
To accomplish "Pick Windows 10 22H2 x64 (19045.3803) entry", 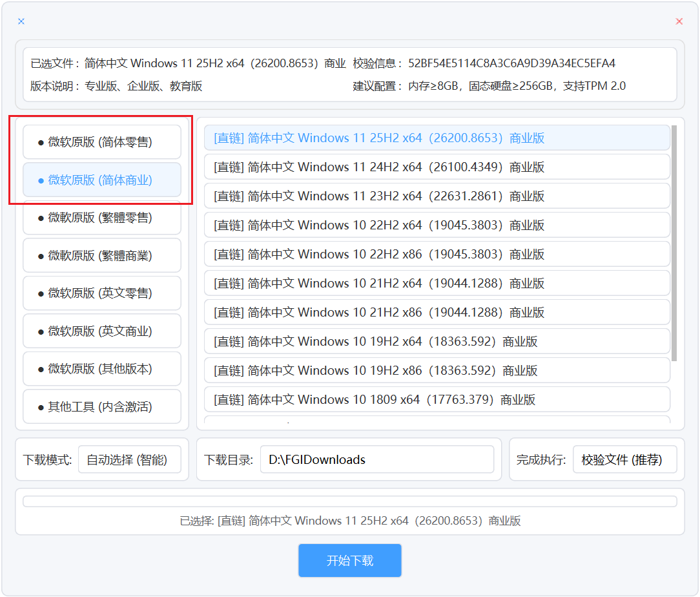I will 437,225.
